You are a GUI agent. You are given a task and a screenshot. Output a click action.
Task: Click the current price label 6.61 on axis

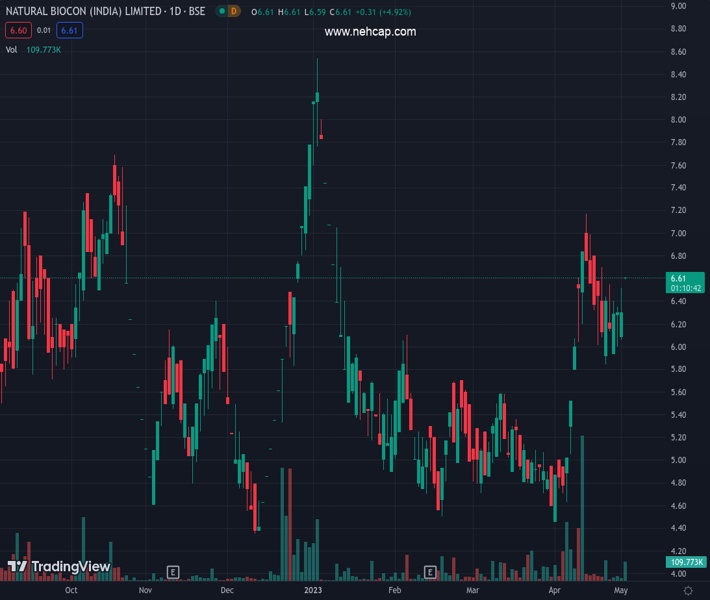[678, 278]
